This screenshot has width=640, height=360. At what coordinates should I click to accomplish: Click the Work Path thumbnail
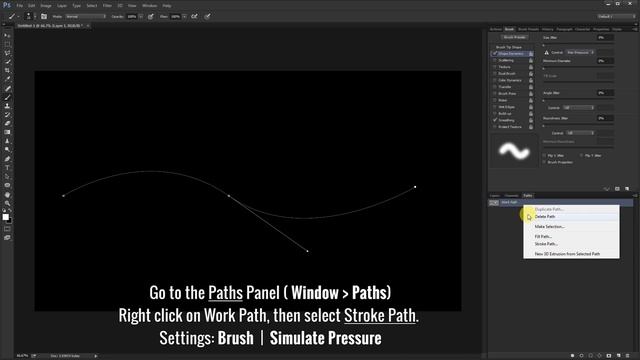pyautogui.click(x=494, y=202)
